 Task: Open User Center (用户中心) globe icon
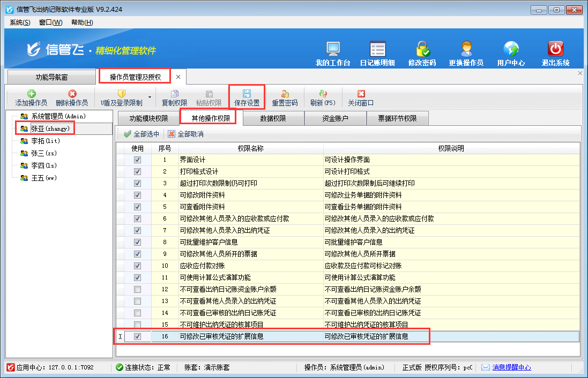tap(511, 49)
